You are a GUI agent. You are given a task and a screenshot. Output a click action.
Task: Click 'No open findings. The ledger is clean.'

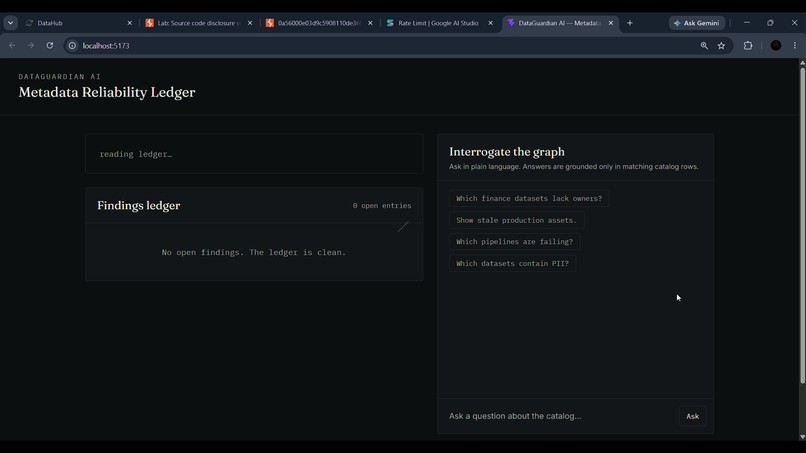[254, 252]
